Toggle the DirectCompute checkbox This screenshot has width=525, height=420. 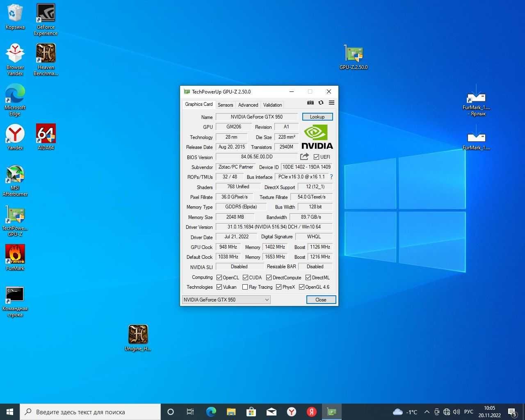click(269, 277)
